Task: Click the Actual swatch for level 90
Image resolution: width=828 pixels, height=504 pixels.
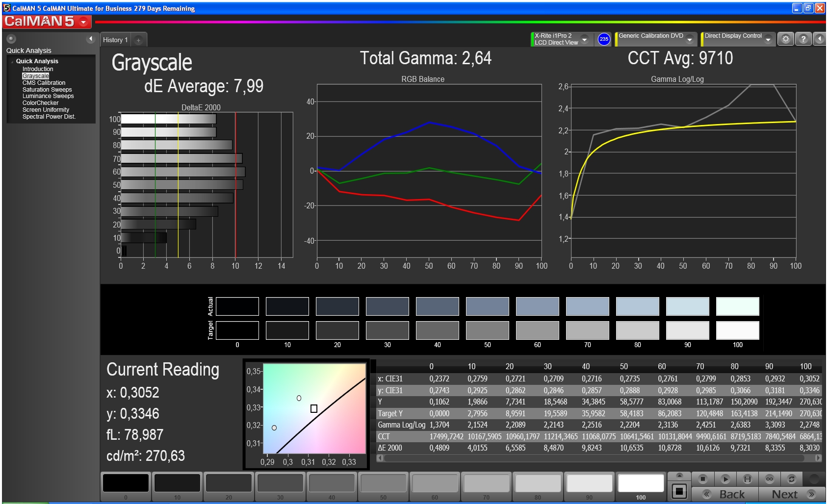Action: click(x=687, y=306)
